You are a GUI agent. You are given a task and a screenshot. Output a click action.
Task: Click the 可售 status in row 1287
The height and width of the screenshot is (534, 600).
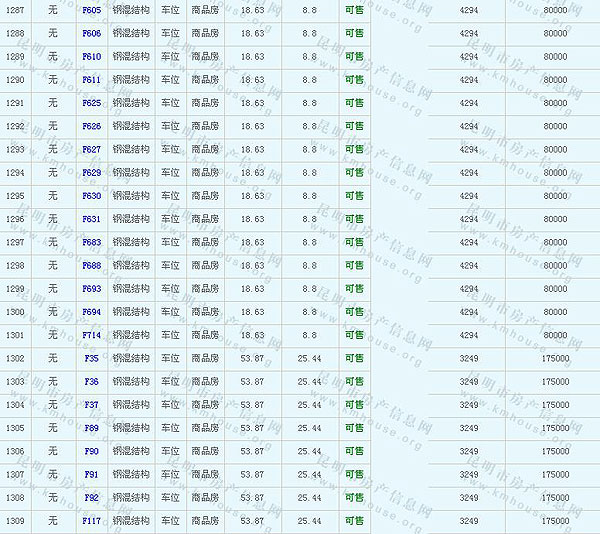pos(354,10)
